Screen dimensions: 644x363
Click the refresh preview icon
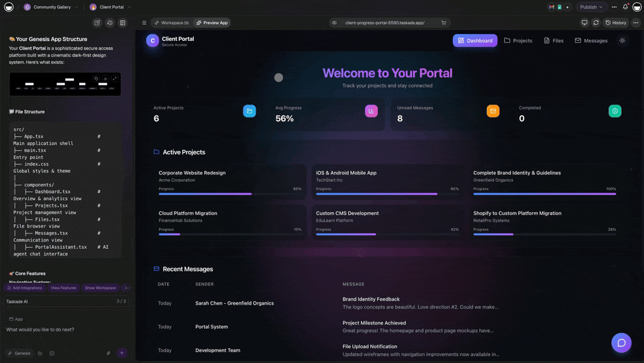click(x=596, y=23)
